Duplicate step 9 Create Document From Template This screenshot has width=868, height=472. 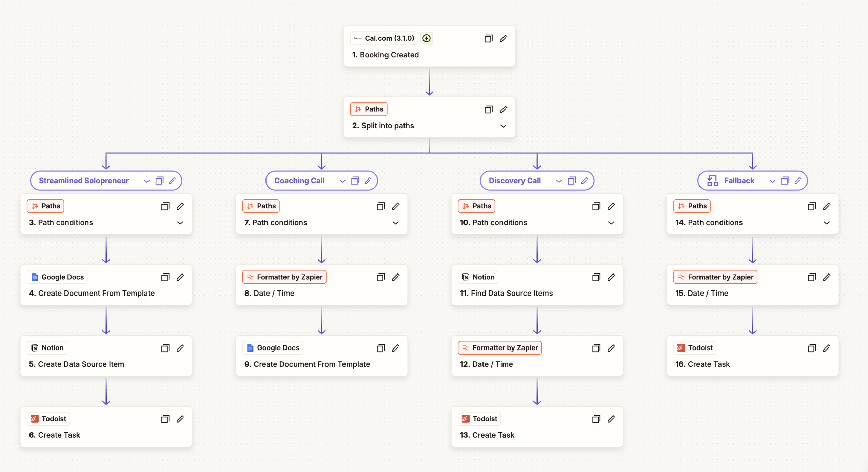pos(381,348)
